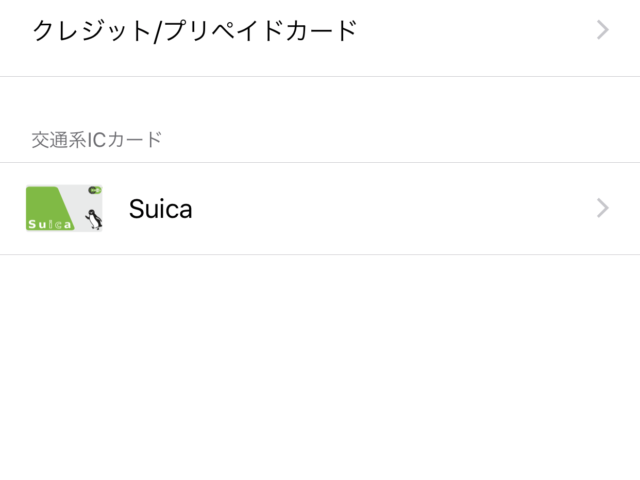The width and height of the screenshot is (640, 480).
Task: Click the space right of the 交通系ICカード header
Action: pos(401,140)
